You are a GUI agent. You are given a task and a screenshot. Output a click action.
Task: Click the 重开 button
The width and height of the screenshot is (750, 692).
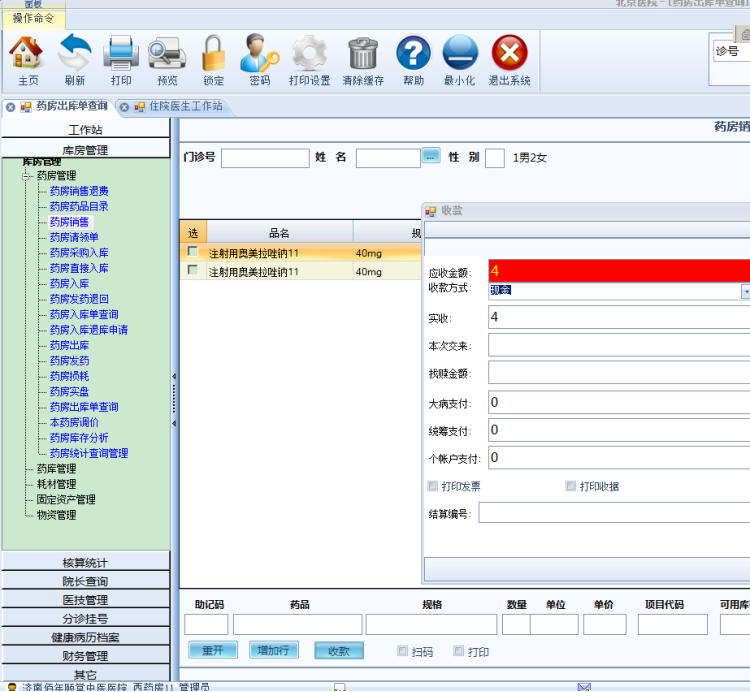coord(213,650)
